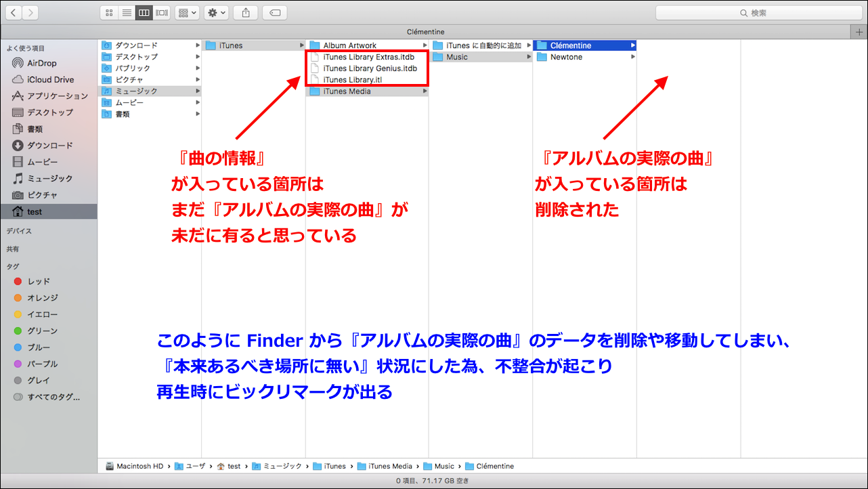The width and height of the screenshot is (868, 489).
Task: Select デスクトップ folder in first column
Action: [x=150, y=57]
